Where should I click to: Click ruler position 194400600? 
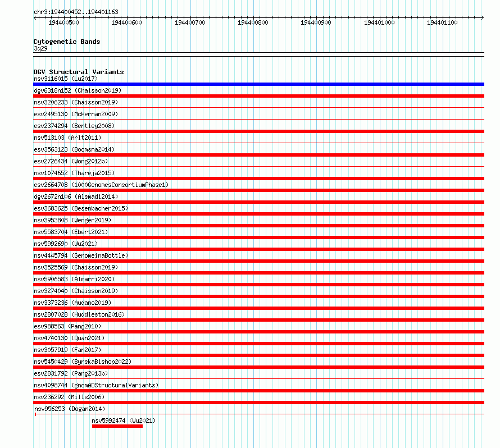[x=126, y=22]
